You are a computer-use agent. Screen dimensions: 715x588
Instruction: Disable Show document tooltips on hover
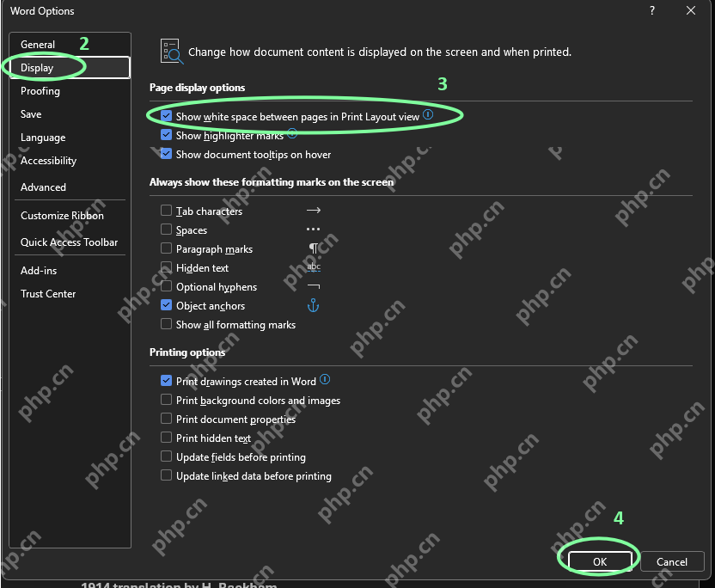(167, 154)
